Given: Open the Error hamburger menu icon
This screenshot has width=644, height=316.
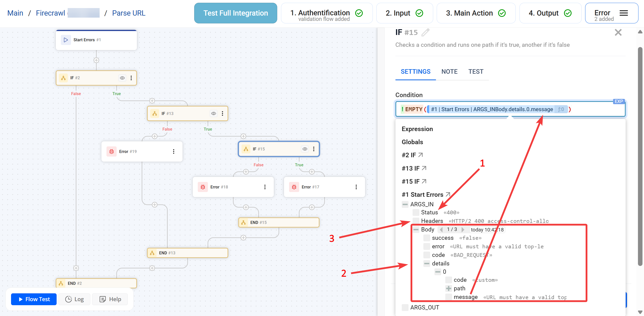Looking at the screenshot, I should (x=624, y=13).
